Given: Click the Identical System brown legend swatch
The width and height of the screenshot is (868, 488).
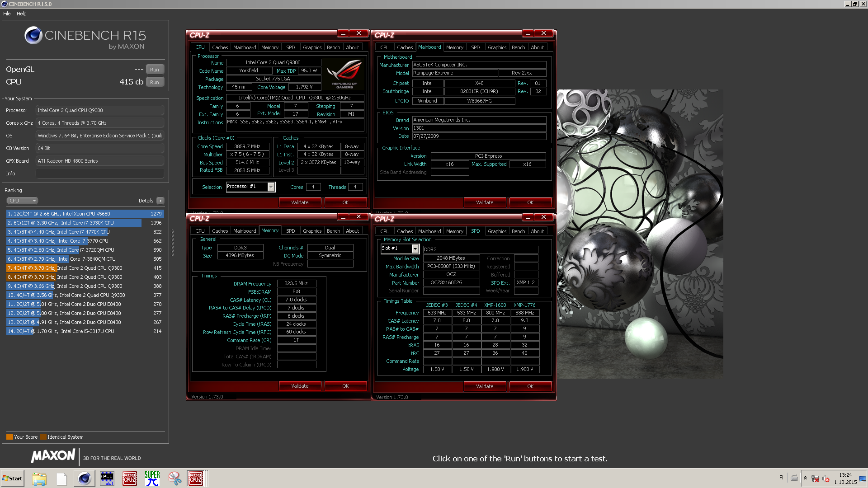Looking at the screenshot, I should 43,437.
